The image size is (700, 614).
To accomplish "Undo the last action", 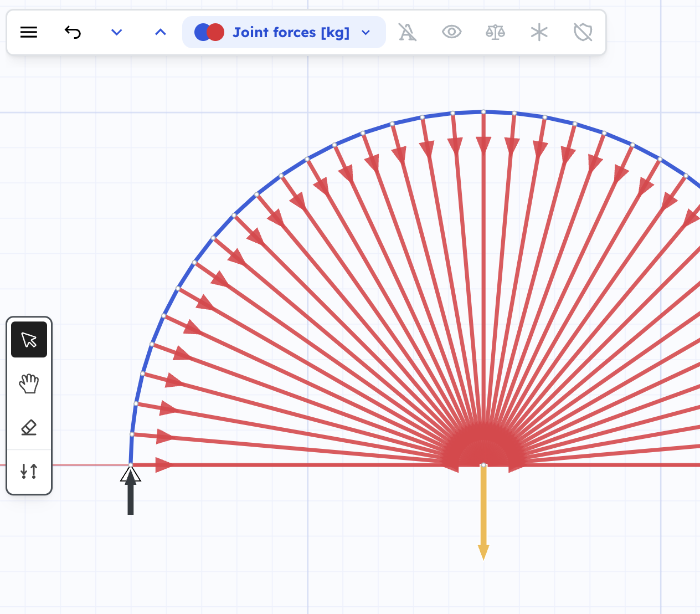I will [x=73, y=32].
